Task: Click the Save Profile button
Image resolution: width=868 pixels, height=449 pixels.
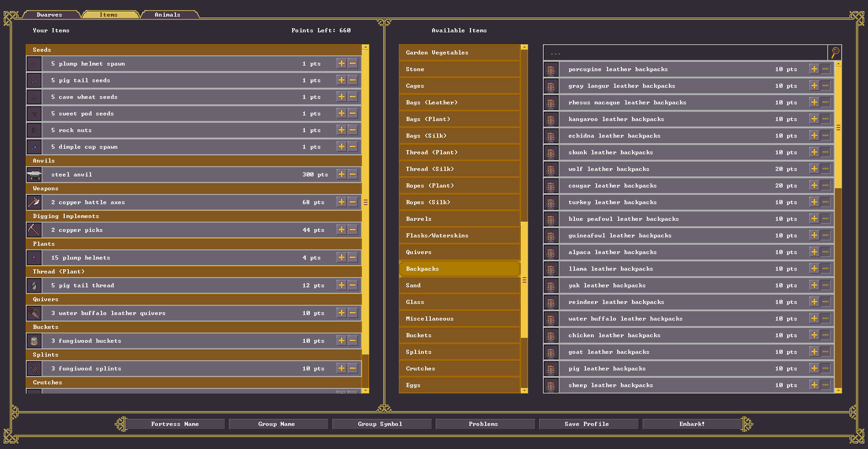Action: (x=586, y=424)
